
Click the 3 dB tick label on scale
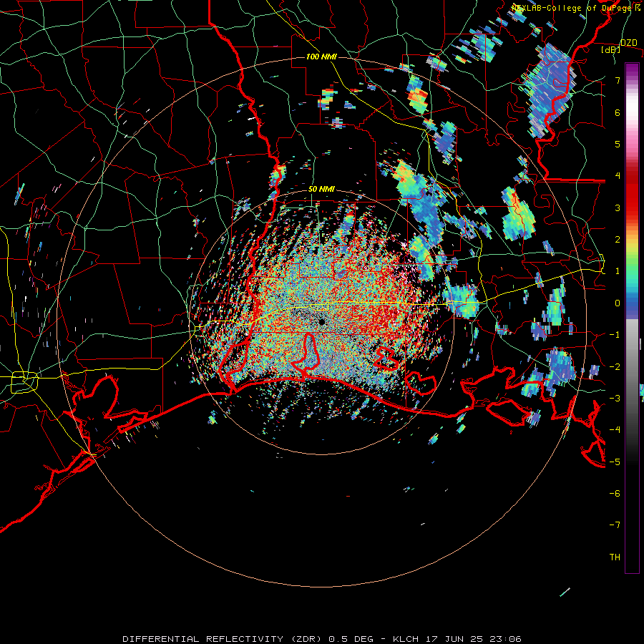point(618,208)
